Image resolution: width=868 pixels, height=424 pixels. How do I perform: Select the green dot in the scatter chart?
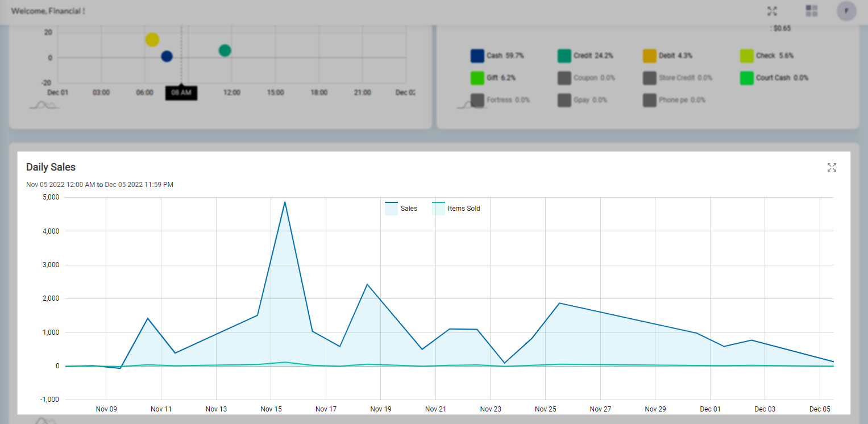pos(225,51)
